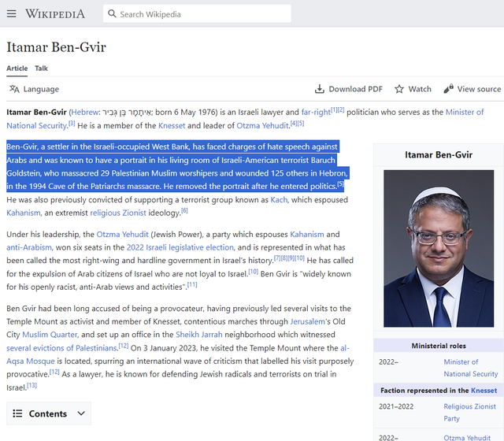Screen dimensions: 504x441
Task: Open Otzma Yehudit link in first paragraph
Action: coord(262,126)
